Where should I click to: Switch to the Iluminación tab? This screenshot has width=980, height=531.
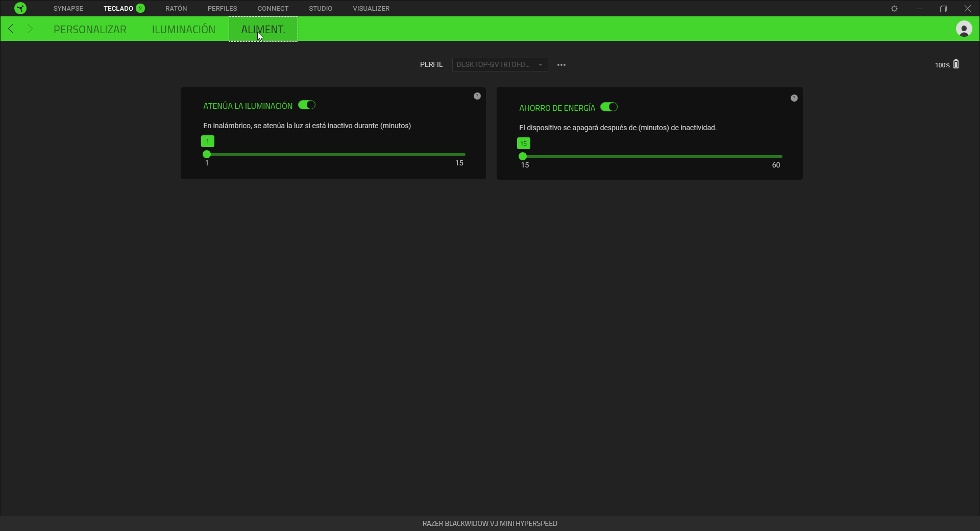pyautogui.click(x=184, y=30)
